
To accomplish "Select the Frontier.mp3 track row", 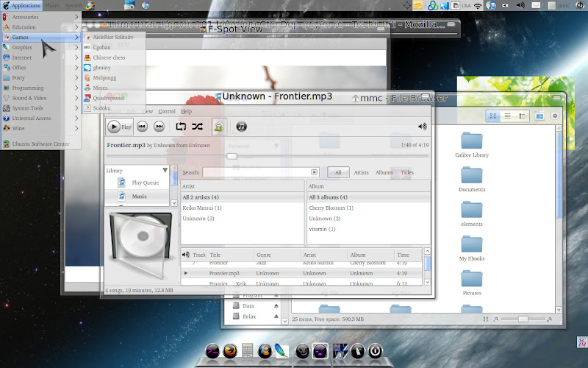I will click(302, 273).
